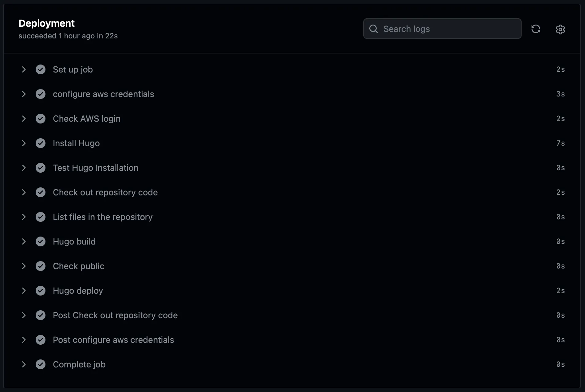
Task: Select the Hugo build step label
Action: (x=74, y=241)
